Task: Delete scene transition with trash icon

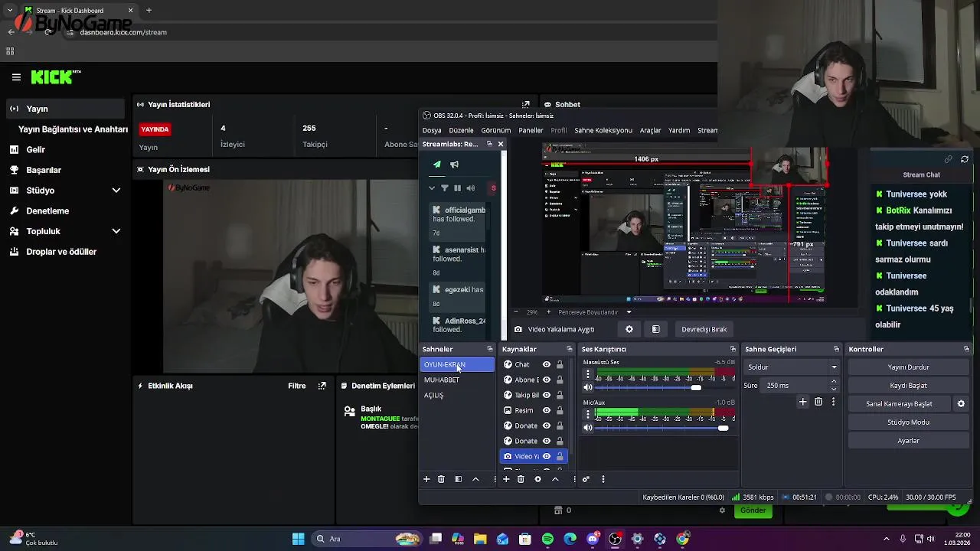Action: click(818, 402)
